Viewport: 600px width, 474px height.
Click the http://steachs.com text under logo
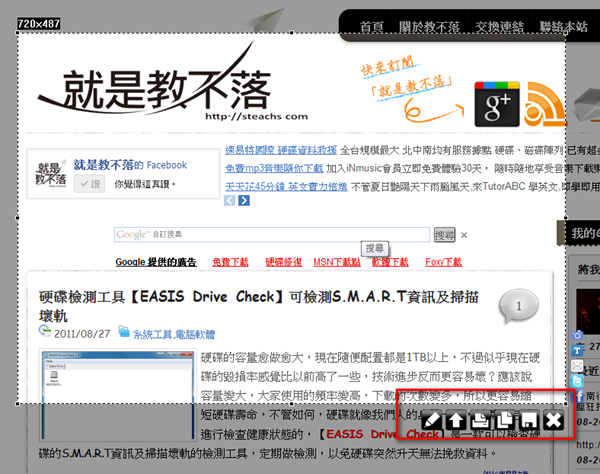(x=256, y=116)
